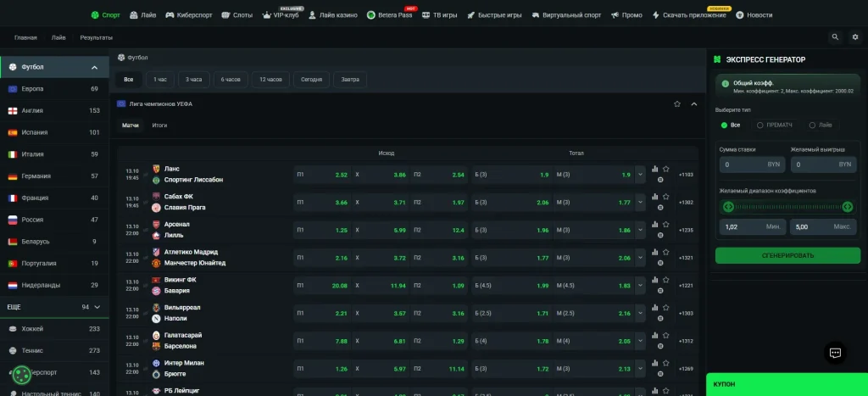Expand the ЕЩЕ sports list
The width and height of the screenshot is (868, 396).
pyautogui.click(x=97, y=307)
